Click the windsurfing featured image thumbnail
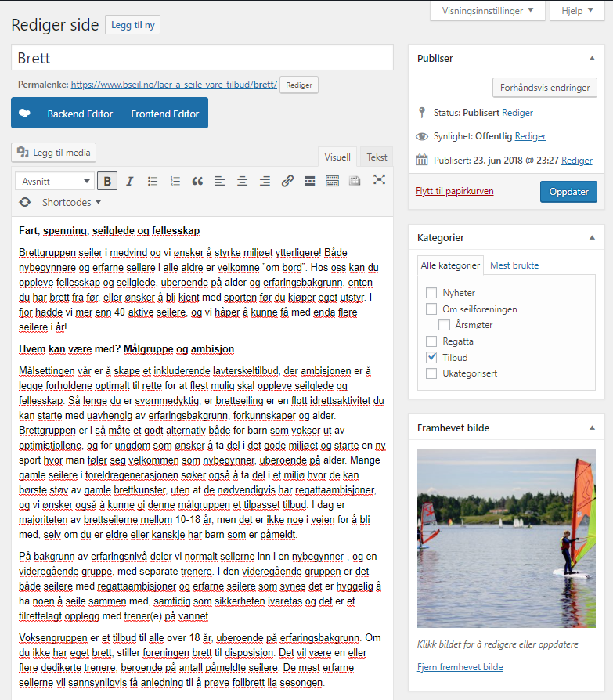The image size is (613, 700). pyautogui.click(x=507, y=538)
